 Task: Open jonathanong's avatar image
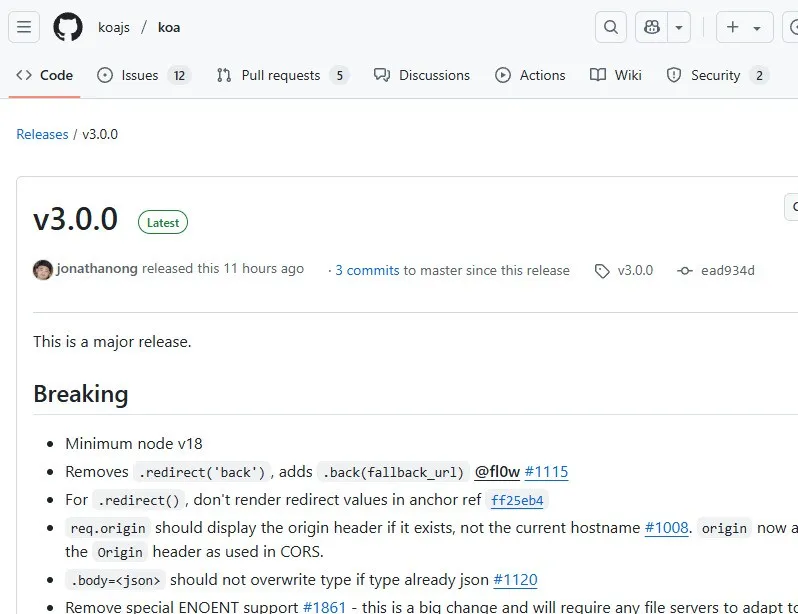point(43,270)
